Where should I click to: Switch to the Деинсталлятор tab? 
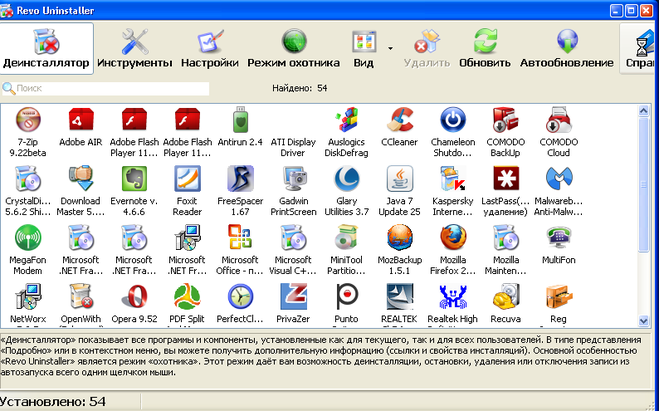(x=46, y=46)
